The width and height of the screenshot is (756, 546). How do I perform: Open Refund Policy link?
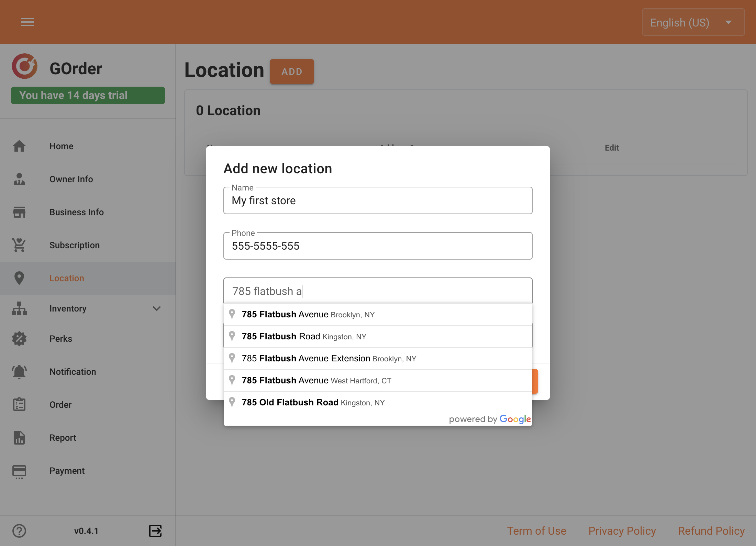pos(711,531)
